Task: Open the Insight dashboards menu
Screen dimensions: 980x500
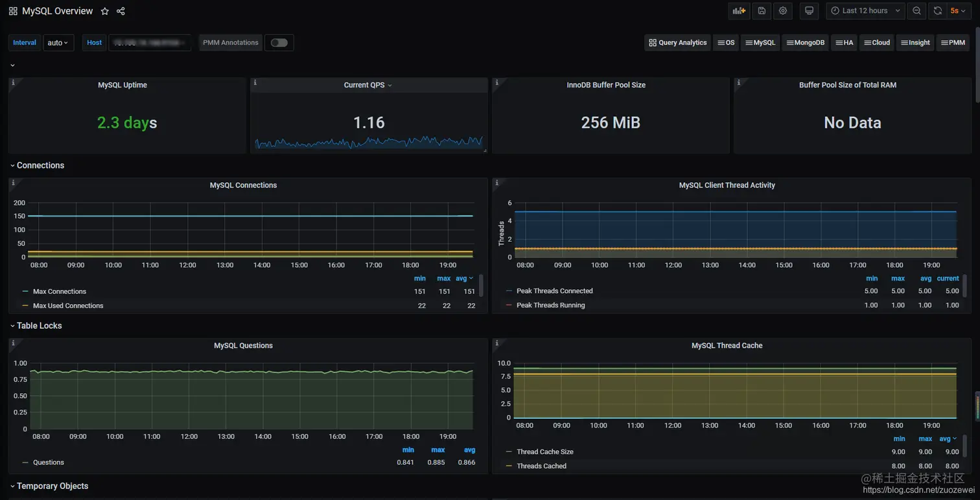Action: coord(916,43)
